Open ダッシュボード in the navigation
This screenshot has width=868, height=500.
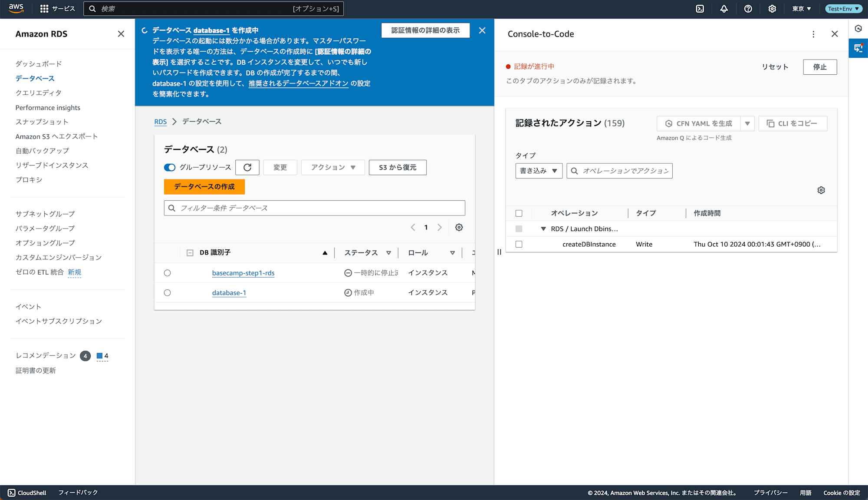[39, 64]
